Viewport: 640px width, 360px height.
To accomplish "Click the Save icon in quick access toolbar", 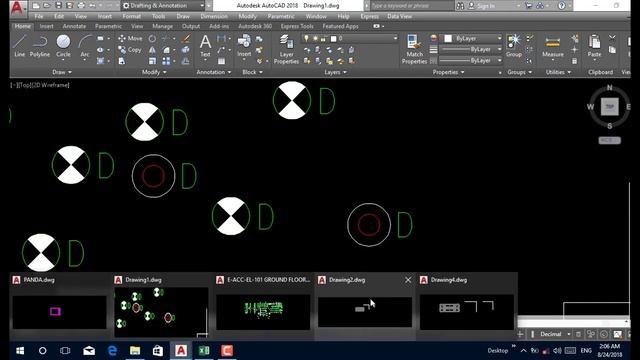I will (58, 6).
